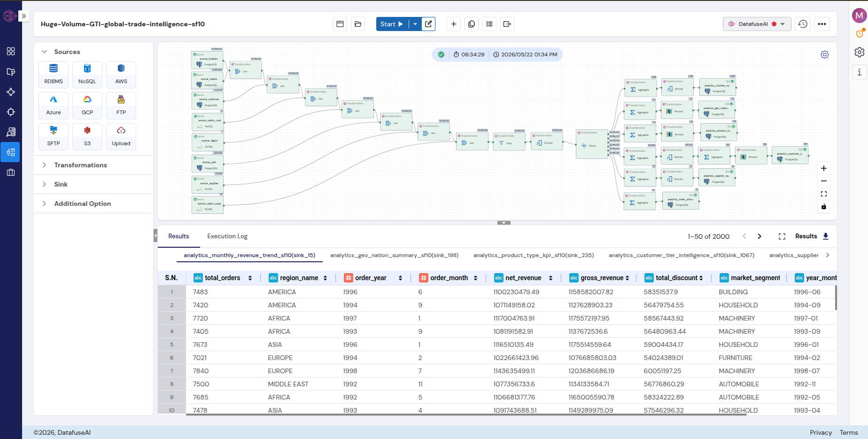Switch to the Execution Log tab
The height and width of the screenshot is (439, 868).
[227, 236]
